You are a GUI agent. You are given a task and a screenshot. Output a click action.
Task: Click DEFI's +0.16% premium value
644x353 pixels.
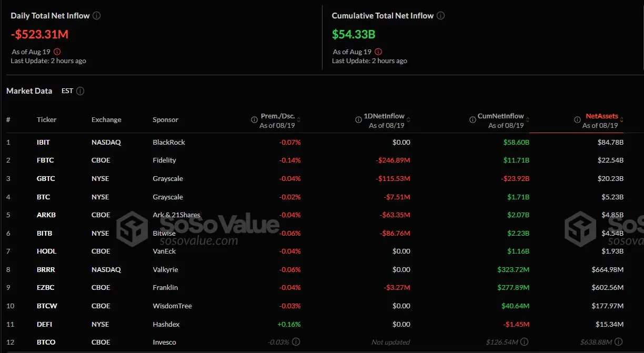[x=289, y=324]
